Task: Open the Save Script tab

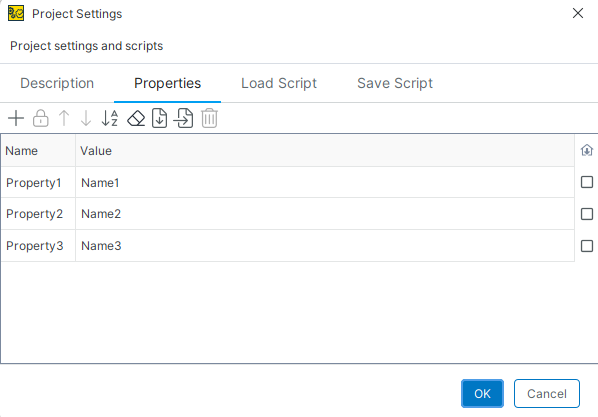Action: 395,83
